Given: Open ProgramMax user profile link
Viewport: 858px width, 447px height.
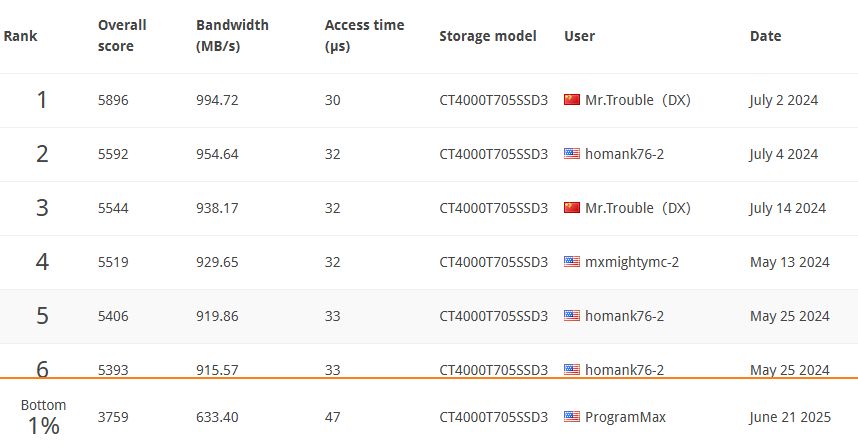Looking at the screenshot, I should (x=625, y=417).
